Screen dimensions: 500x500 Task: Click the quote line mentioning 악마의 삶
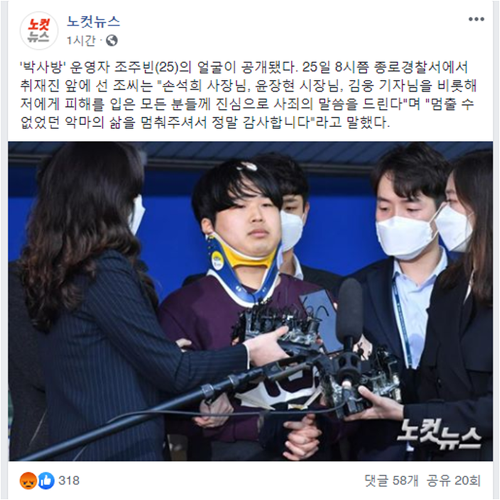[x=205, y=122]
